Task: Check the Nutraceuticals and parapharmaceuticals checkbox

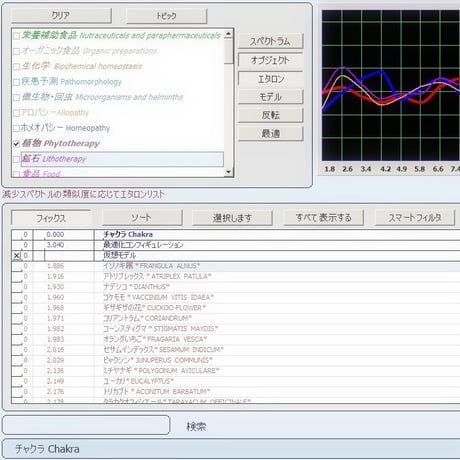Action: [x=16, y=36]
